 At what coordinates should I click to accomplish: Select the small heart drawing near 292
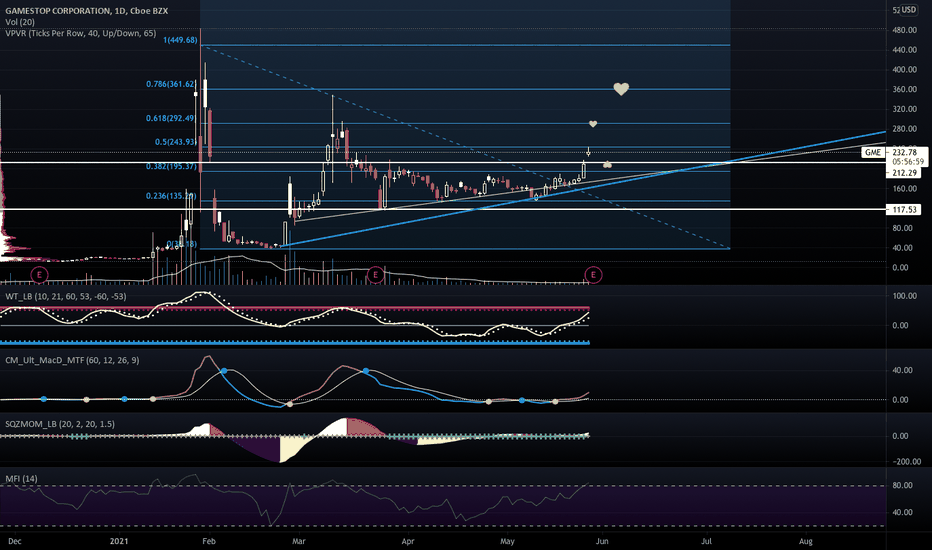click(x=593, y=124)
